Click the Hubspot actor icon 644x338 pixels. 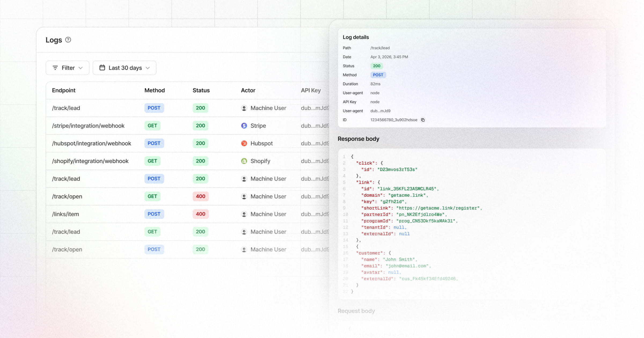click(x=244, y=143)
